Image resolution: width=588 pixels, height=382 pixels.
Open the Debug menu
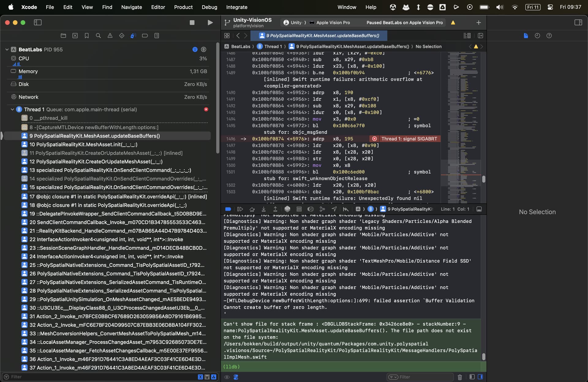point(209,7)
